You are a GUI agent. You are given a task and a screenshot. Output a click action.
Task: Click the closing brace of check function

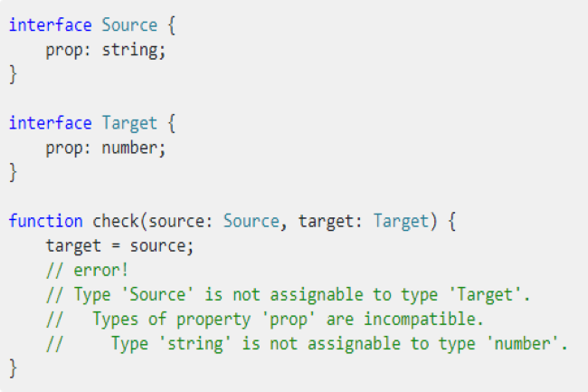(14, 368)
